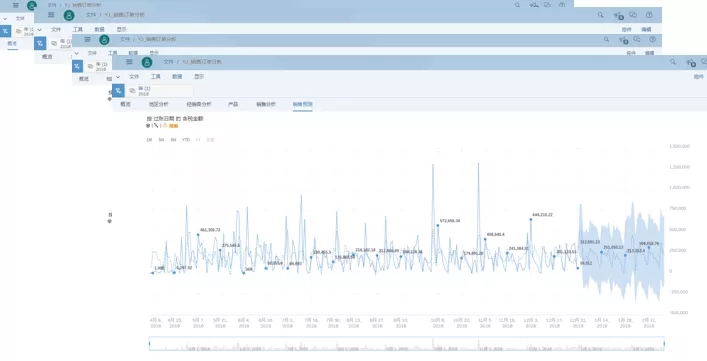Screen dimensions: 707x361
Task: Click the 控件 button in the second window
Action: [x=627, y=29]
